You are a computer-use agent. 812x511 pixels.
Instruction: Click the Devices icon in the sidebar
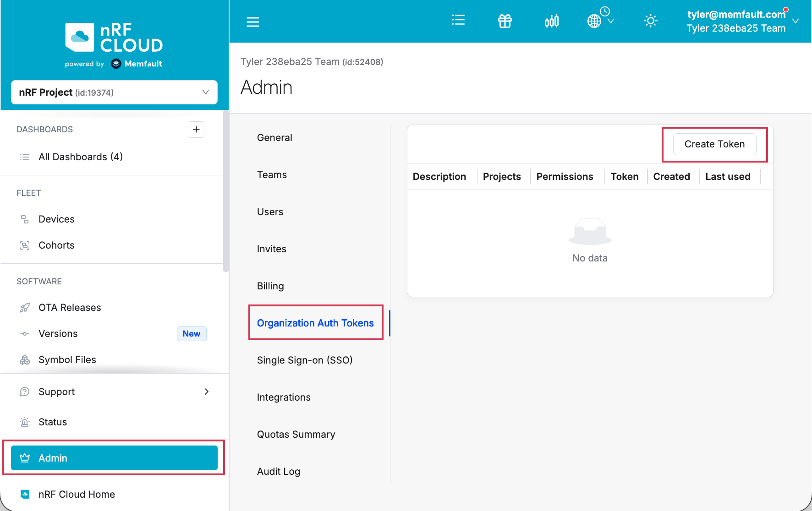click(x=25, y=219)
